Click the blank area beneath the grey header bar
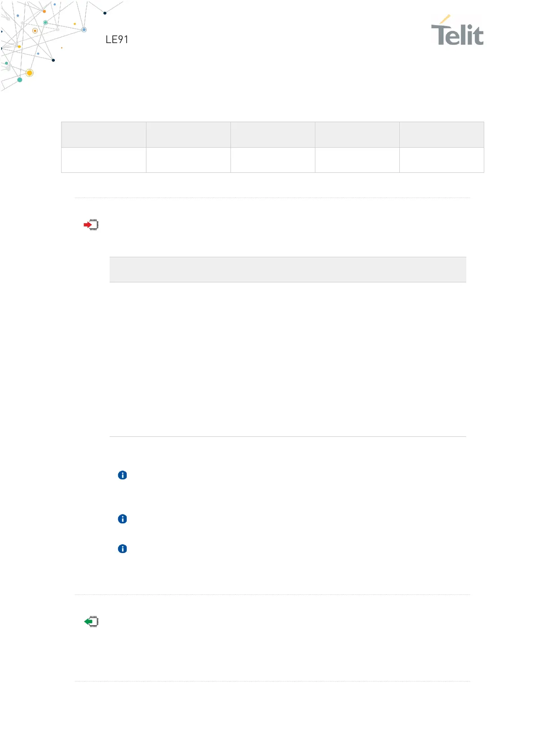Screen dimensions: 535x756 pyautogui.click(x=287, y=359)
